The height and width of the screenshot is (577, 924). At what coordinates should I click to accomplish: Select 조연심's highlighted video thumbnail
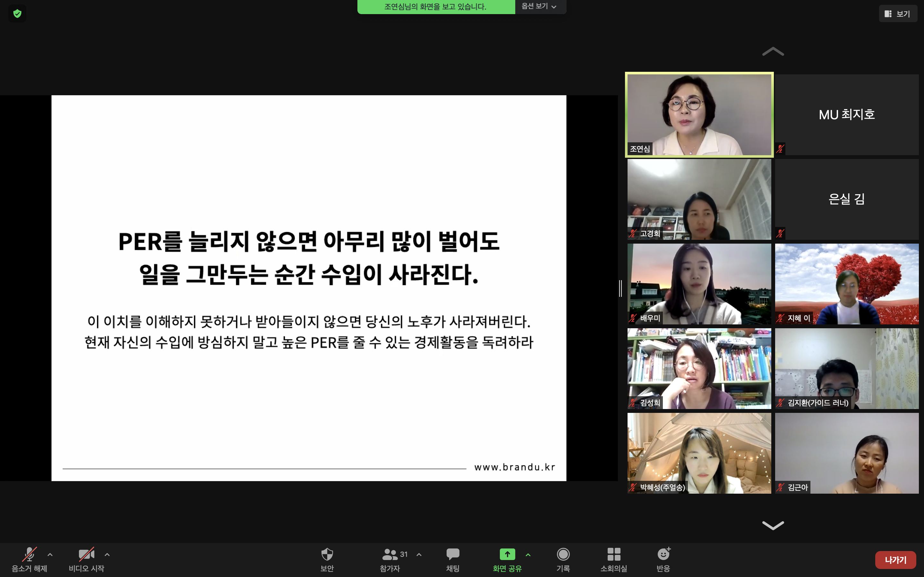[699, 114]
